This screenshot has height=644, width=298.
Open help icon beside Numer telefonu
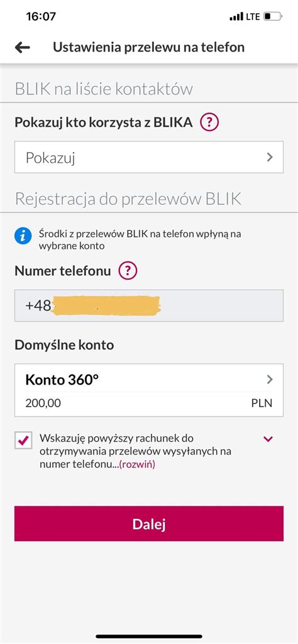point(128,271)
